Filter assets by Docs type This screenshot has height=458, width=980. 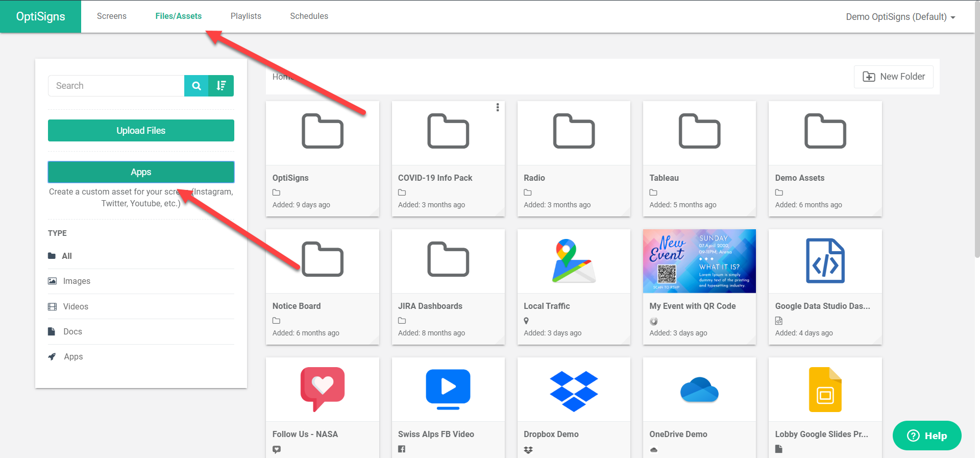(141, 331)
